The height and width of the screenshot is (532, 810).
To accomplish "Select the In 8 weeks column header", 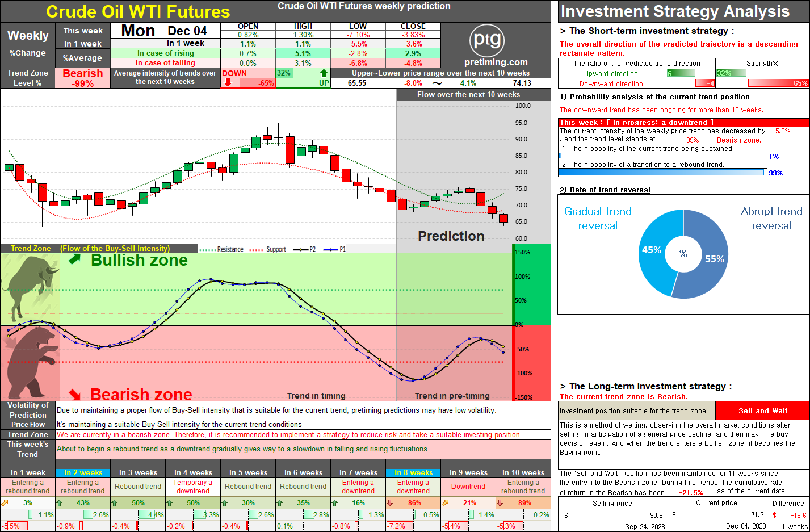I will 413,472.
